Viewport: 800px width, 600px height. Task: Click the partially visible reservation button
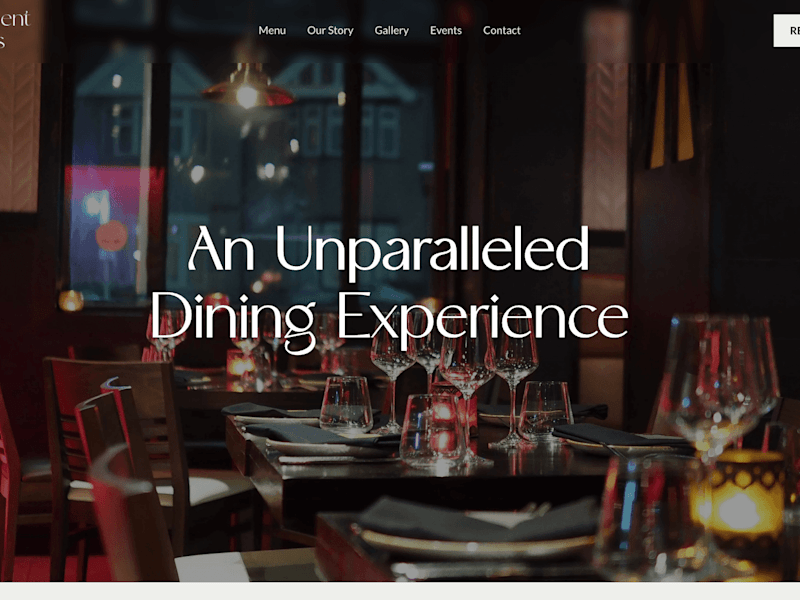787,31
